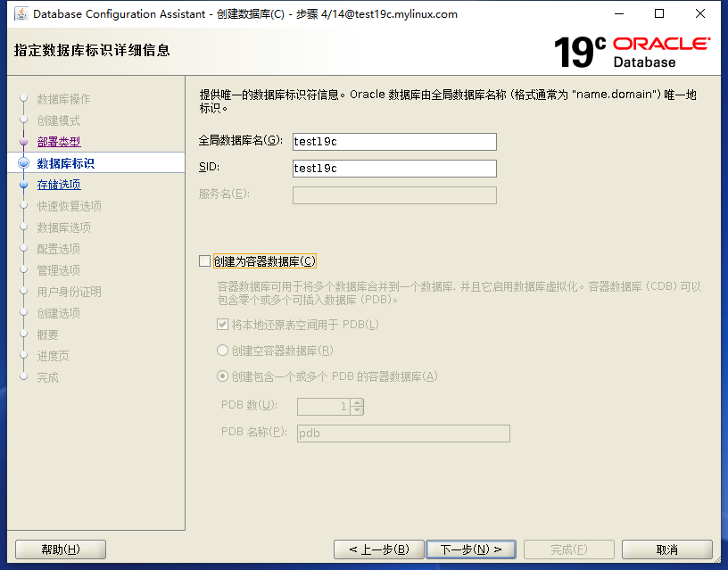
Task: Click the Java application icon in title bar
Action: click(21, 13)
